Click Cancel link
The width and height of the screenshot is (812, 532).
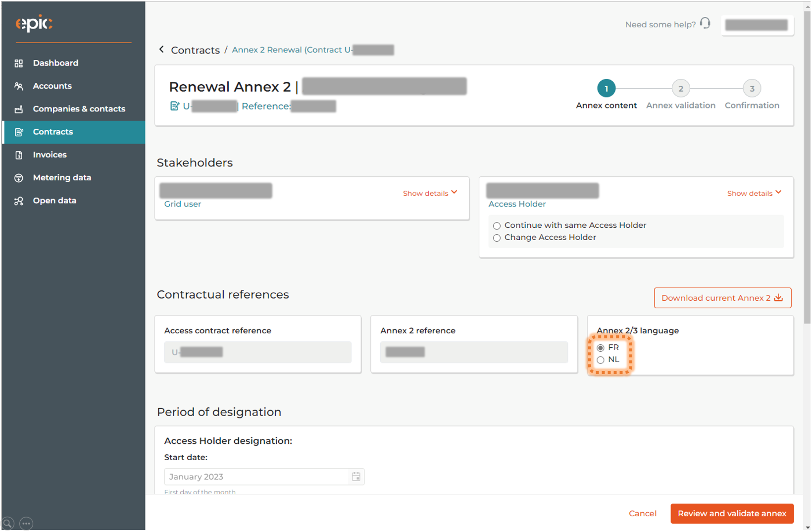pyautogui.click(x=642, y=513)
